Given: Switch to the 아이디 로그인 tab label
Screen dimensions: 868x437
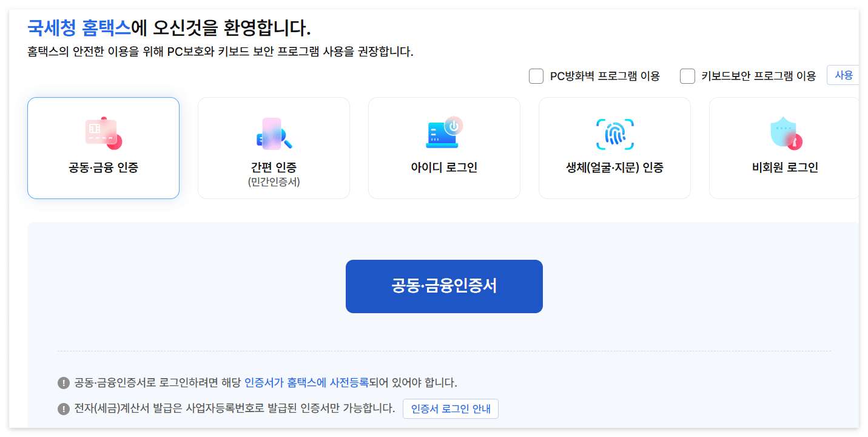Looking at the screenshot, I should [445, 168].
